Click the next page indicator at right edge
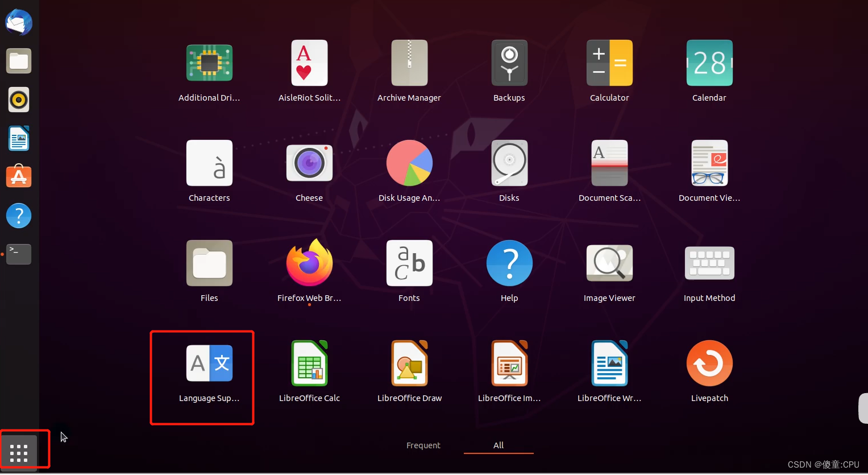 point(863,408)
